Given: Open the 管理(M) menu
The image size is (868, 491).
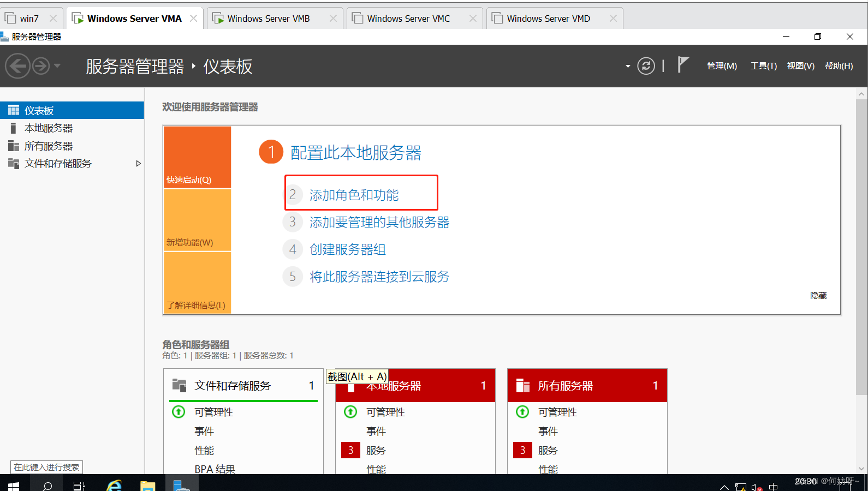Looking at the screenshot, I should coord(722,66).
